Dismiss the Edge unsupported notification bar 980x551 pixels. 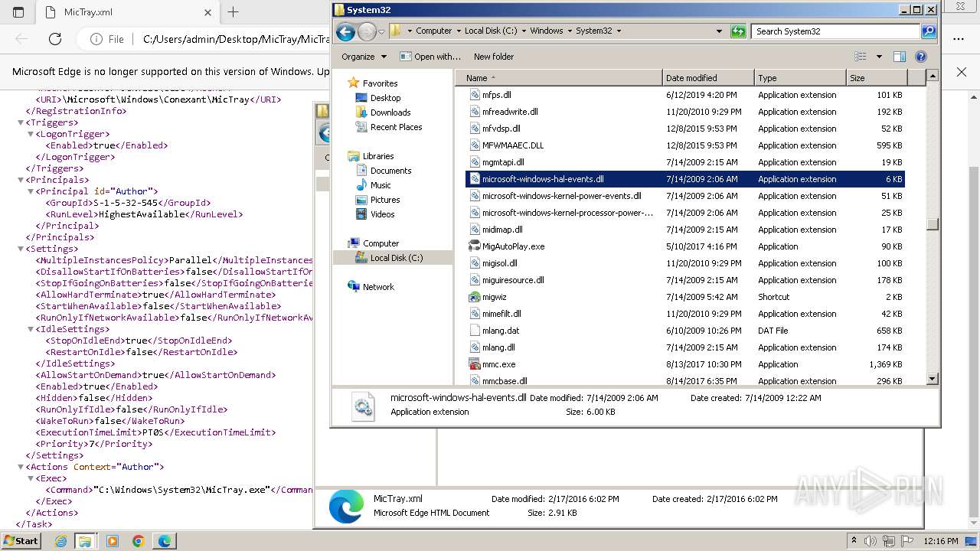[962, 71]
